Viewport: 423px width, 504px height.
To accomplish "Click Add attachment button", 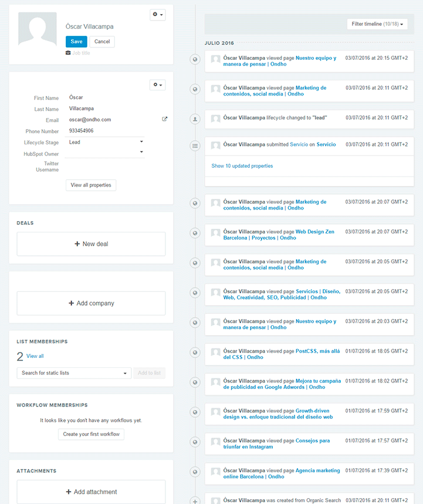I will (92, 492).
